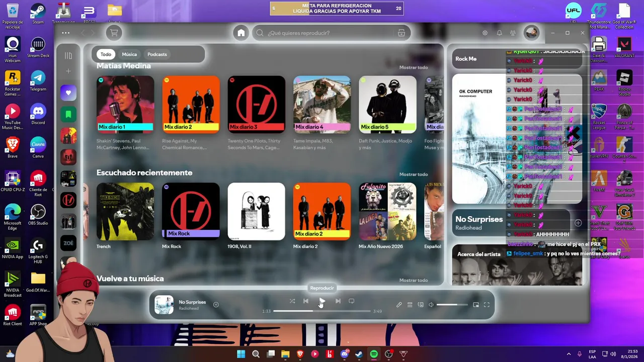
Task: Open the Spotify three-dots menu
Action: click(66, 33)
